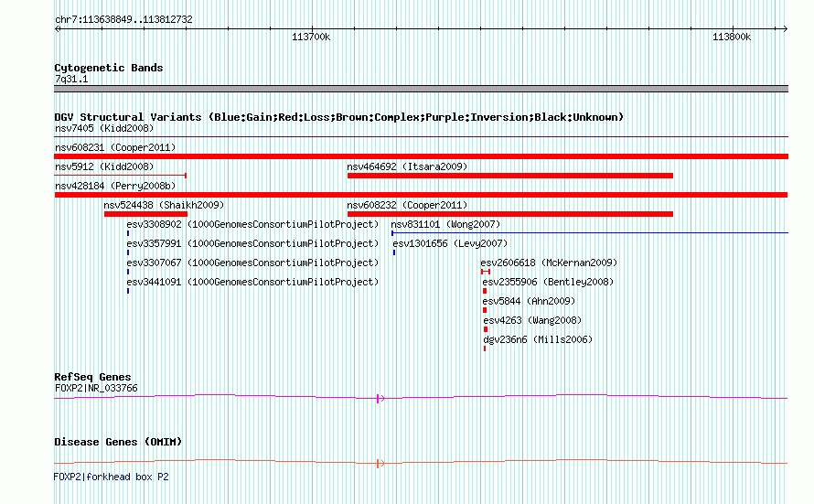The image size is (814, 504).
Task: Click the 7q31.1 band label
Action: click(71, 79)
